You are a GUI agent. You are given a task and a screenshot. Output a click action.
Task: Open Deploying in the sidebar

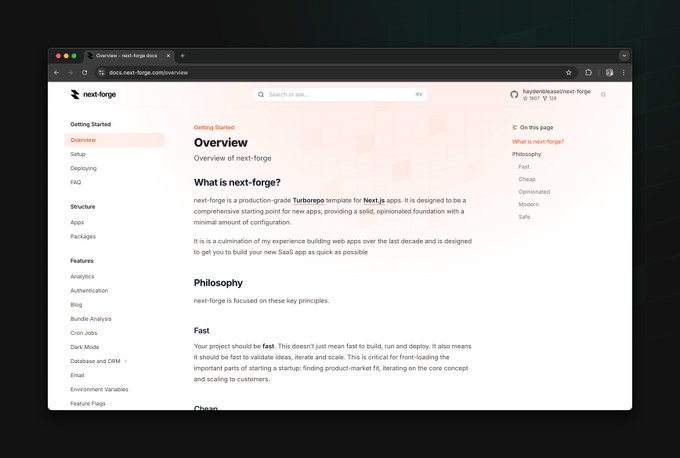pyautogui.click(x=83, y=168)
